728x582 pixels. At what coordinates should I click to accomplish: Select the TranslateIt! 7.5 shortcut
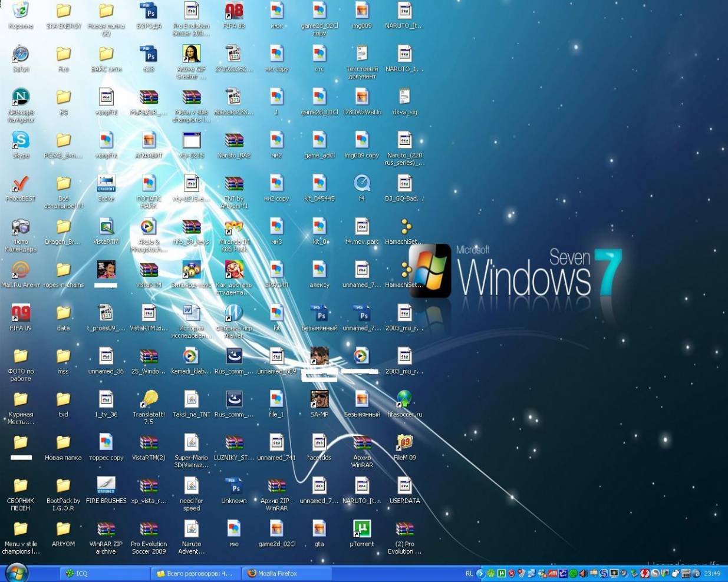pyautogui.click(x=149, y=400)
